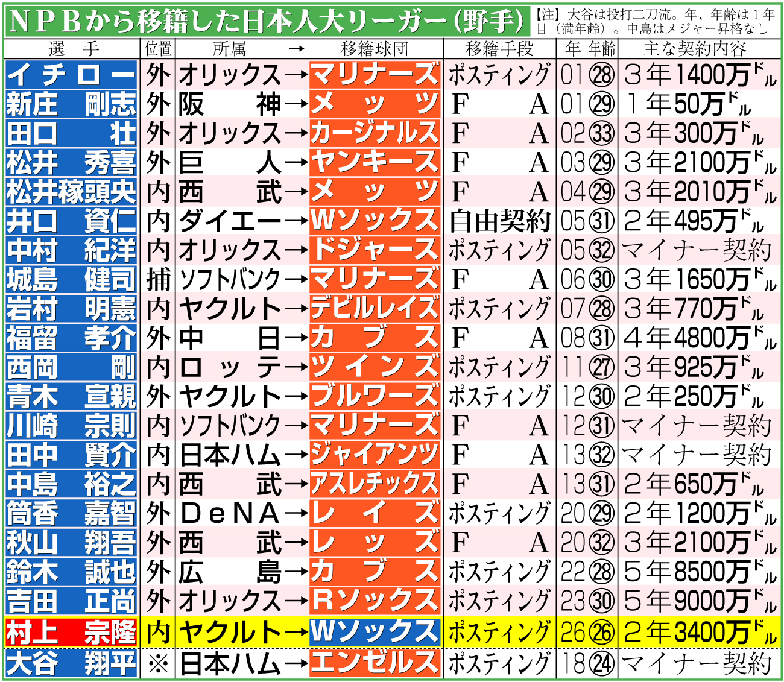Click "マリナーズ" in the イチロー row
784x682 pixels.
coord(375,74)
